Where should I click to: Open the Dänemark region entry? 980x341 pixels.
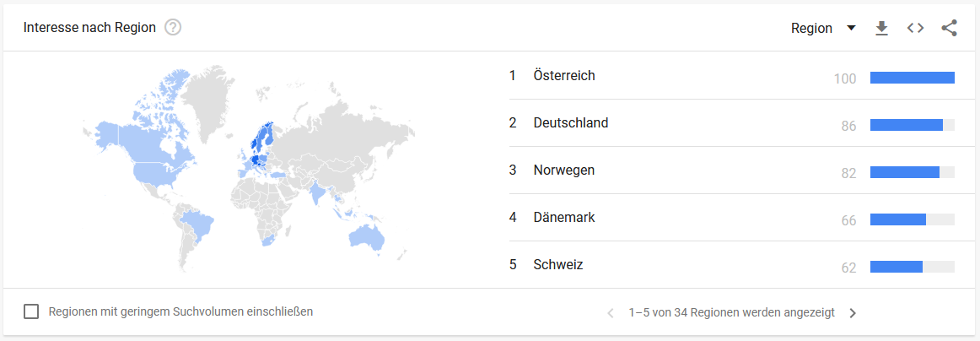[564, 218]
